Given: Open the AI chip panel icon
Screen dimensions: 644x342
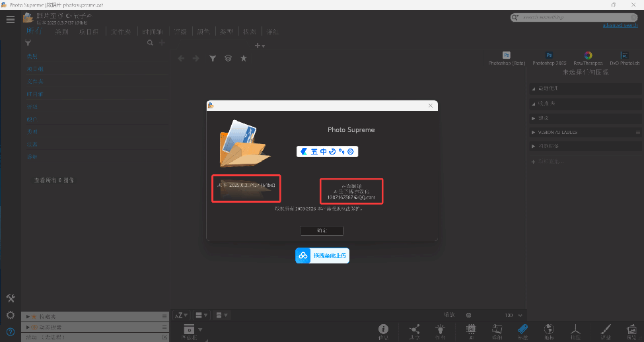Looking at the screenshot, I should pyautogui.click(x=471, y=331).
